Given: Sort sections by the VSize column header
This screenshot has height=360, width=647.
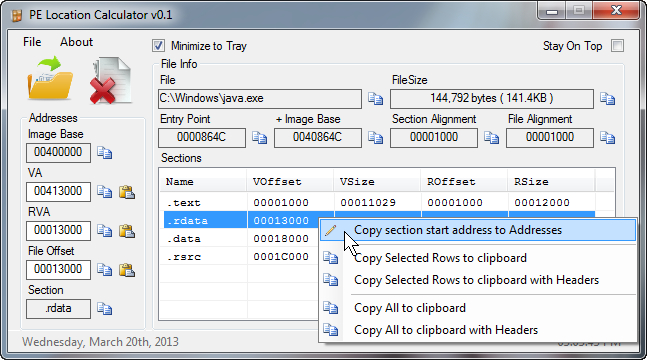Looking at the screenshot, I should pos(377,182).
